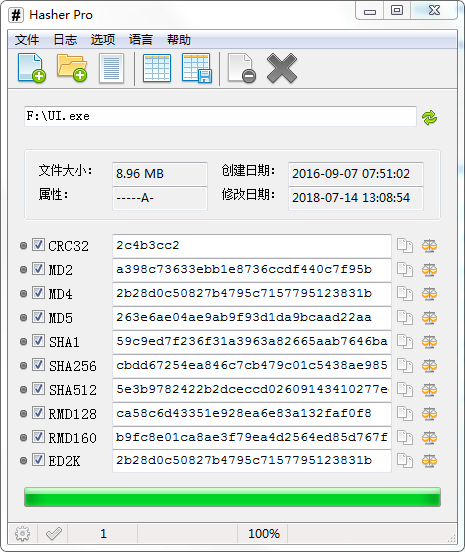Uncheck the RMD160 checkbox

click(38, 436)
